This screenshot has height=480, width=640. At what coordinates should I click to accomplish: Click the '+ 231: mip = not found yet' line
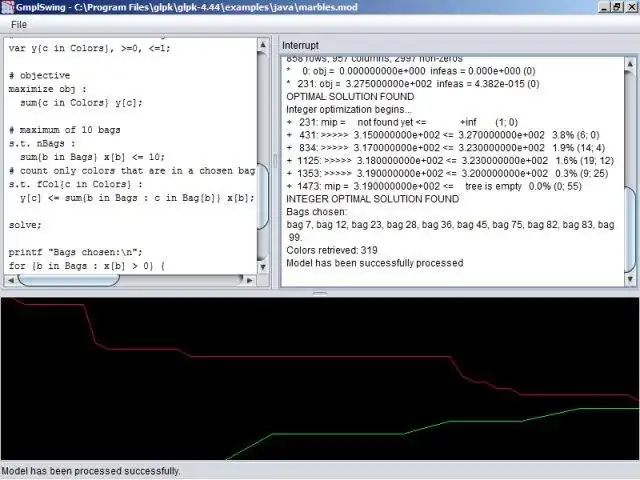tap(402, 122)
